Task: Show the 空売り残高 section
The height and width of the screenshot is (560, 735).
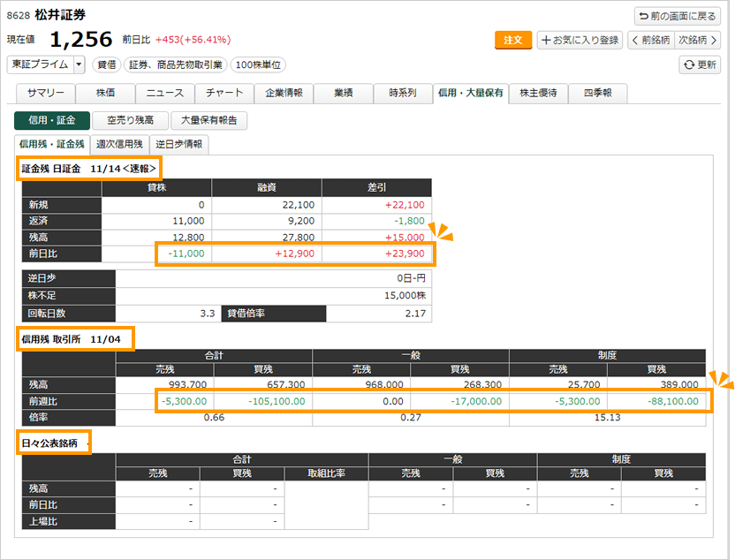Action: coord(130,120)
